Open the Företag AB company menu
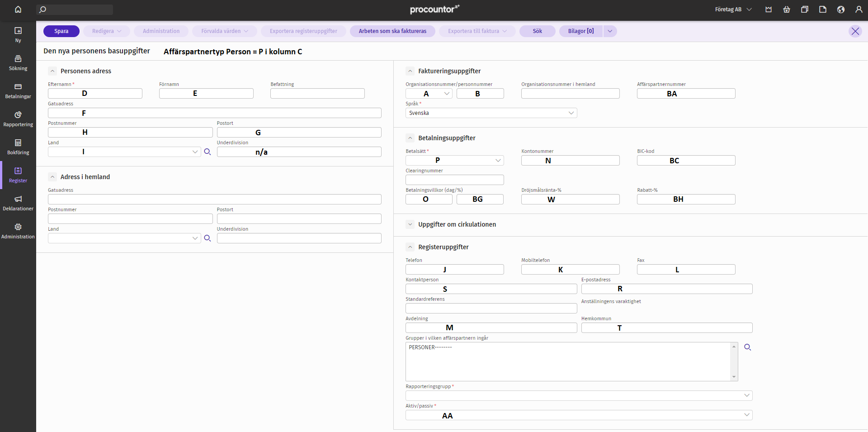The image size is (868, 432). coord(733,9)
